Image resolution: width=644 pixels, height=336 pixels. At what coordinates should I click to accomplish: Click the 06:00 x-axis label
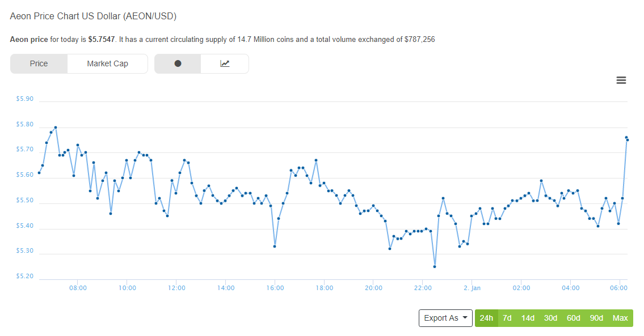pos(619,288)
